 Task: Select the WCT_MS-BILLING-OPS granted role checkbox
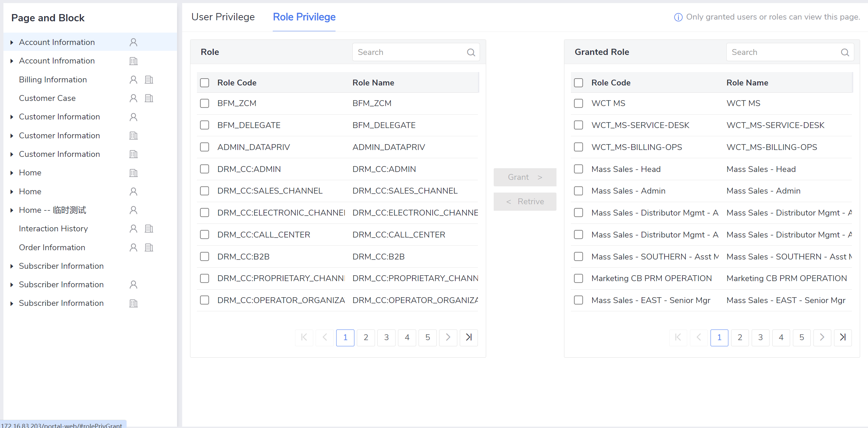(x=578, y=147)
